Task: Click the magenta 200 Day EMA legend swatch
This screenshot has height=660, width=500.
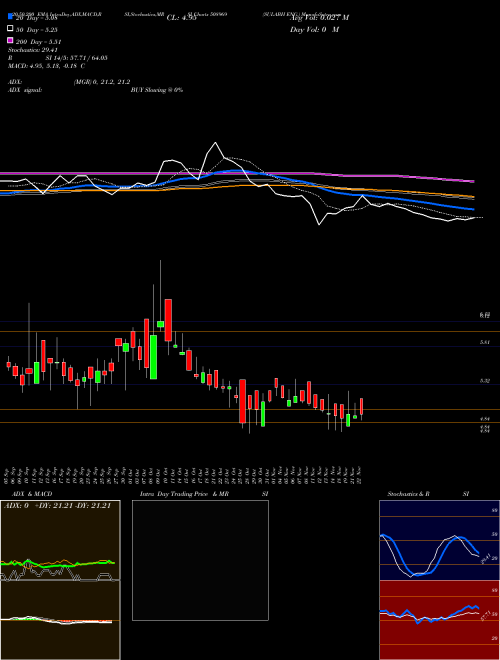Action: [10, 40]
